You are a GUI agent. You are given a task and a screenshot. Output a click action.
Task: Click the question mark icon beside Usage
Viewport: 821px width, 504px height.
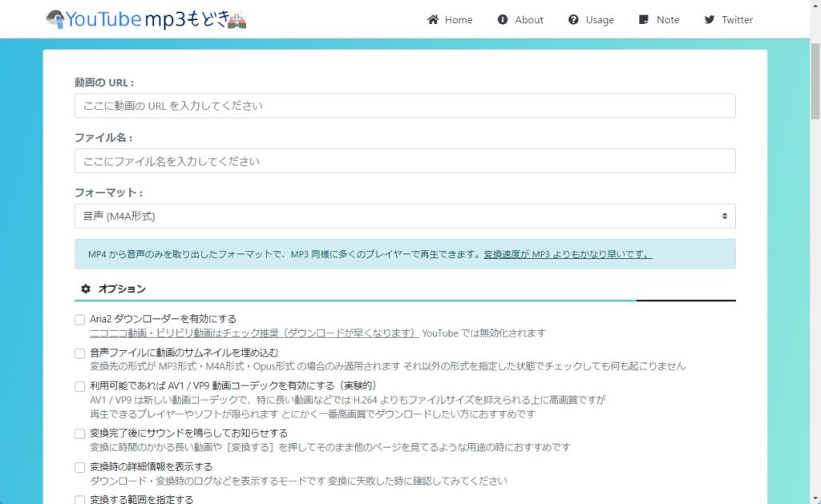pos(573,20)
